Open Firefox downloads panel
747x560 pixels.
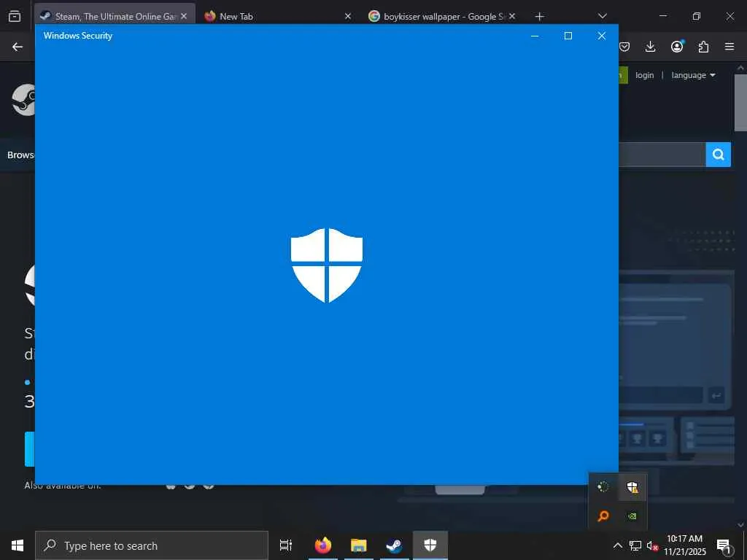tap(650, 47)
